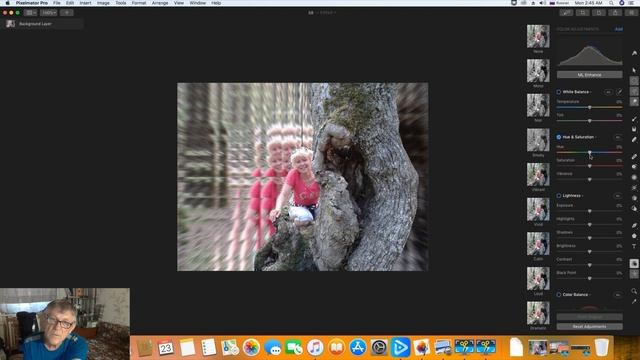
Task: Click ML auto button for White Balance
Action: pyautogui.click(x=608, y=92)
